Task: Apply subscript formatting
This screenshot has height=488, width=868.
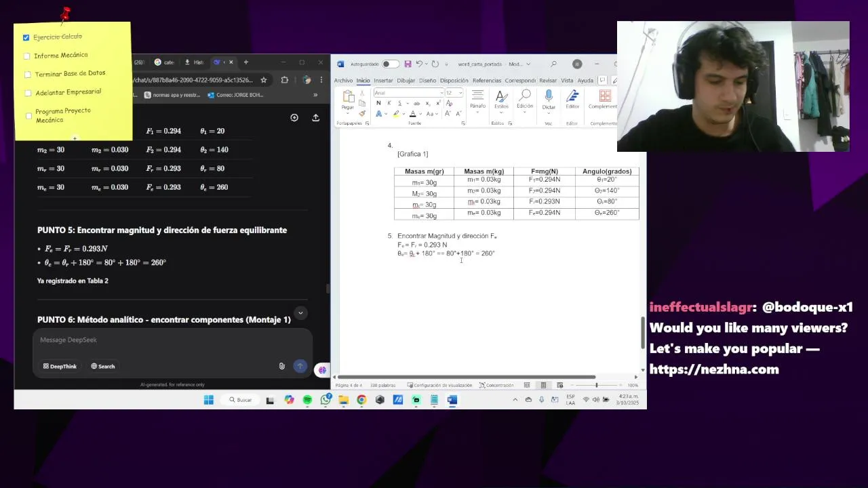Action: (x=428, y=103)
